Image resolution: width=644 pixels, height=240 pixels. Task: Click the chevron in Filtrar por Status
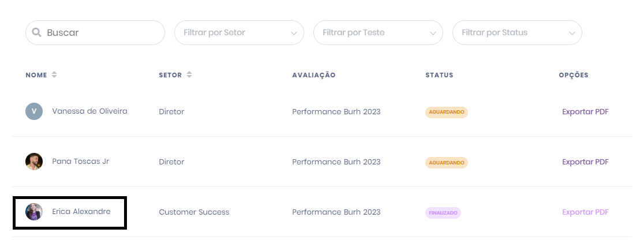point(572,33)
